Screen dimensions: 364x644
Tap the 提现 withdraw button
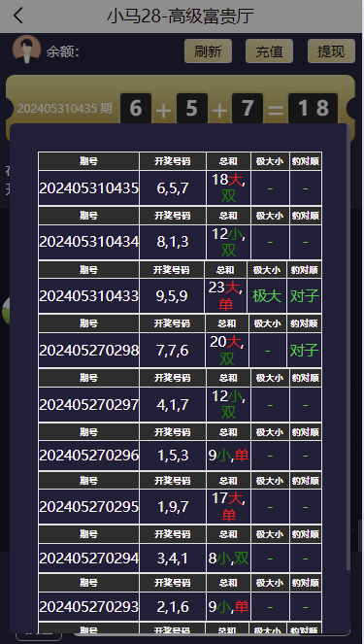coord(331,51)
